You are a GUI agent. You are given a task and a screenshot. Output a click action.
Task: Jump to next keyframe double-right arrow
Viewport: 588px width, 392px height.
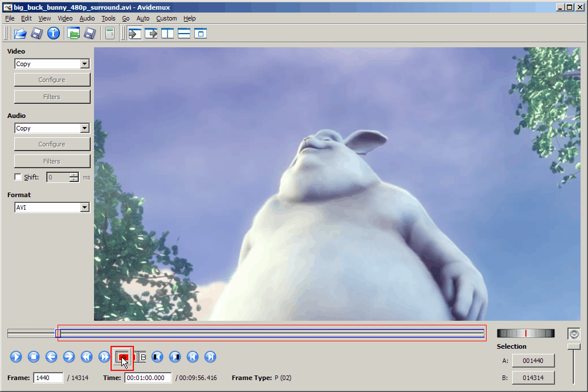tap(104, 357)
